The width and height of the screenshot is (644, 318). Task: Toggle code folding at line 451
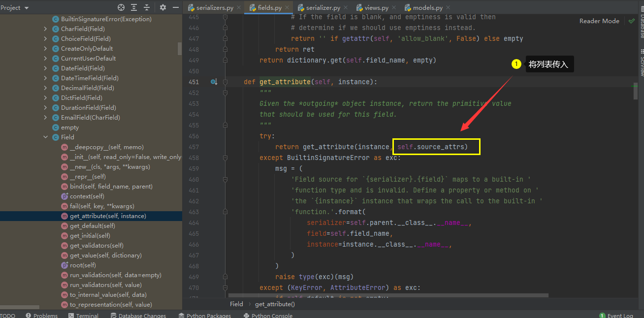pos(225,82)
